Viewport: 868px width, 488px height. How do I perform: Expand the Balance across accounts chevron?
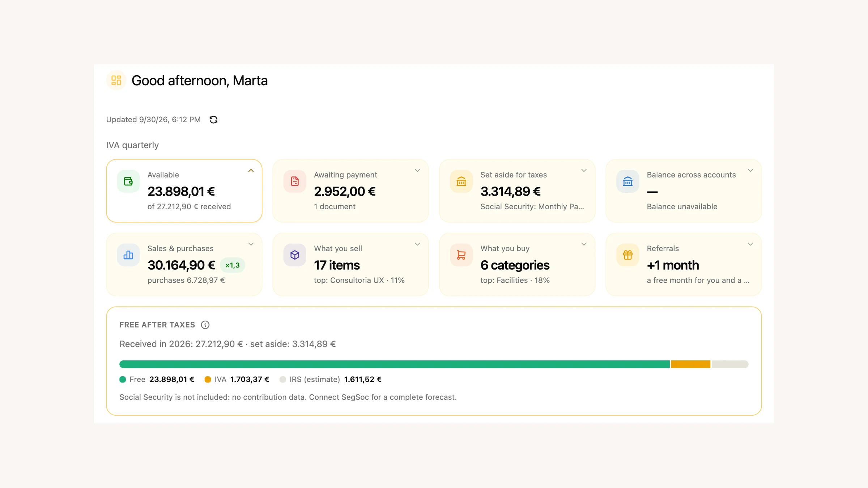tap(750, 171)
